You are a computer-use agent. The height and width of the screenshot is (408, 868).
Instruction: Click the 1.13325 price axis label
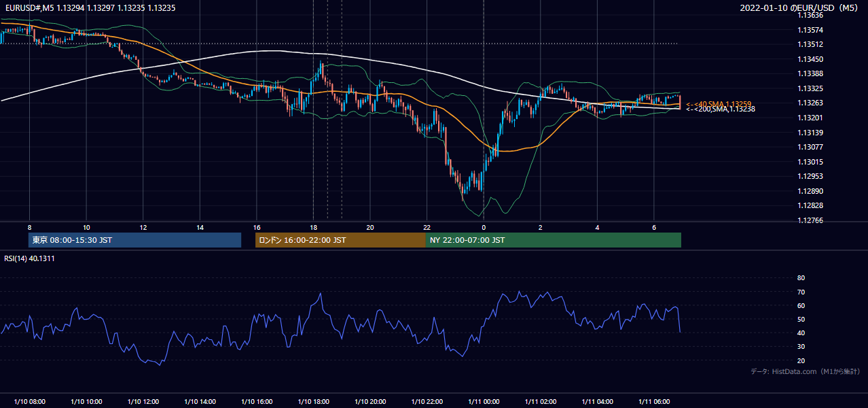[x=810, y=88]
